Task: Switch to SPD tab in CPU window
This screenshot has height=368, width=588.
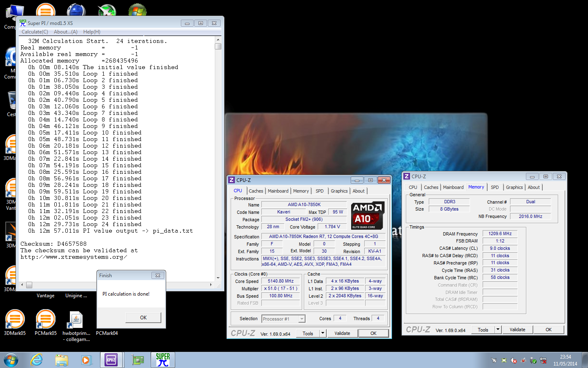Action: point(320,191)
